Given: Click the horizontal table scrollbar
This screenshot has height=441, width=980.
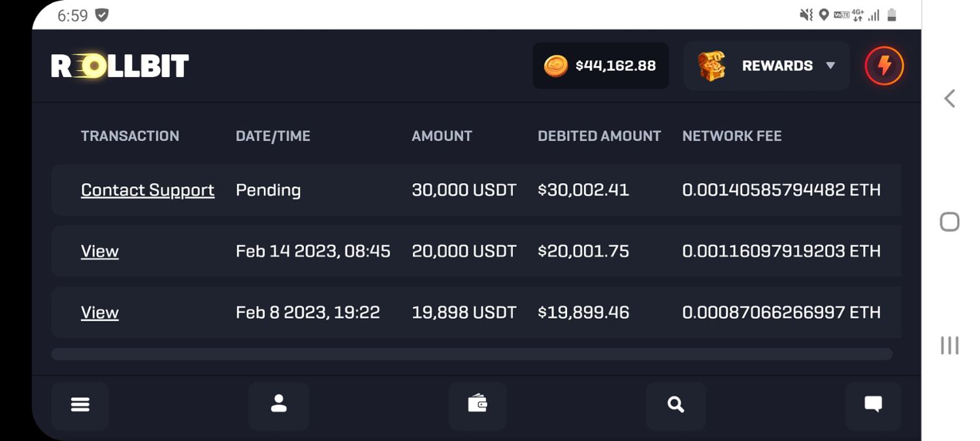Looking at the screenshot, I should pos(472,354).
